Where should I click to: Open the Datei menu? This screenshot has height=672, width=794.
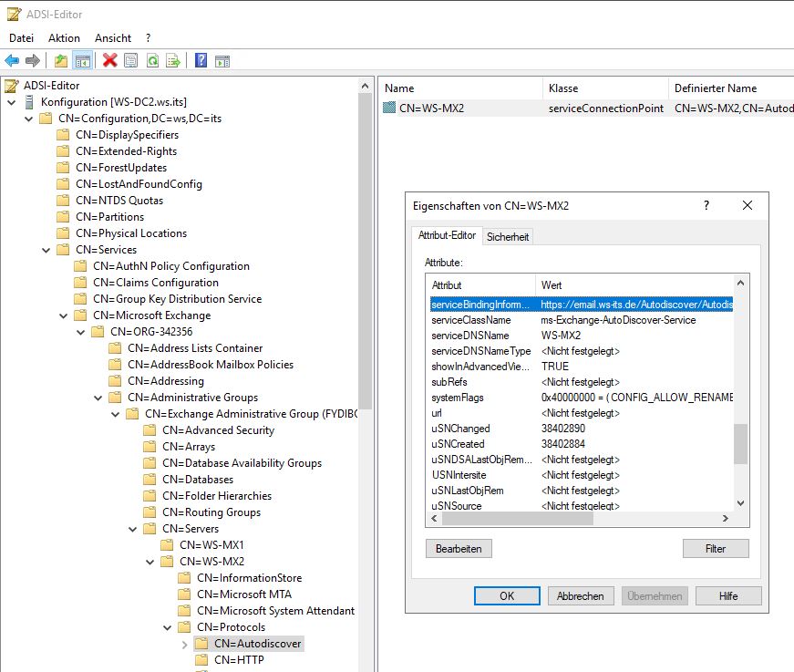[21, 38]
